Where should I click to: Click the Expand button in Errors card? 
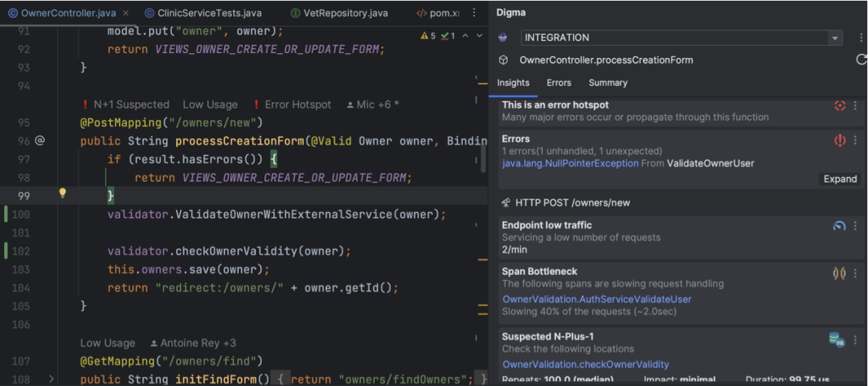(840, 179)
